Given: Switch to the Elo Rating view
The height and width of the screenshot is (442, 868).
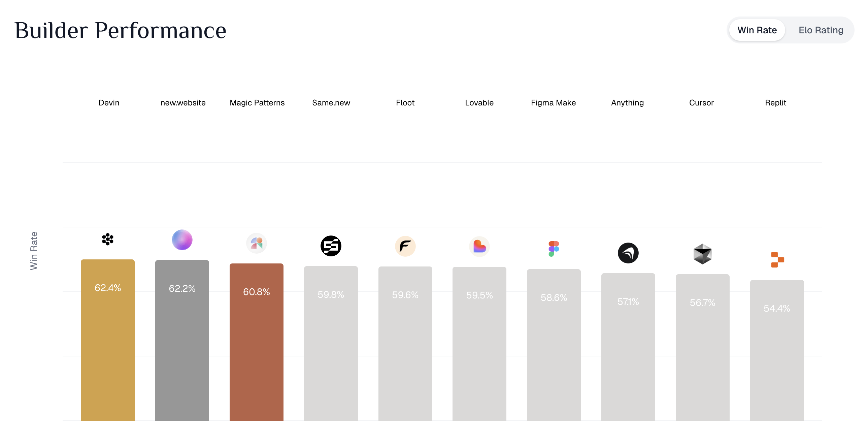Looking at the screenshot, I should coord(821,30).
